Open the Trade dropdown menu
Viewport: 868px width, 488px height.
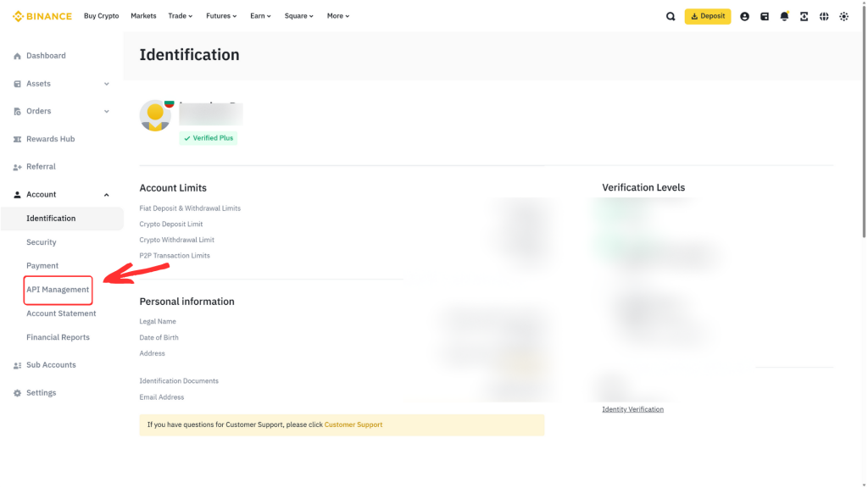(x=181, y=16)
